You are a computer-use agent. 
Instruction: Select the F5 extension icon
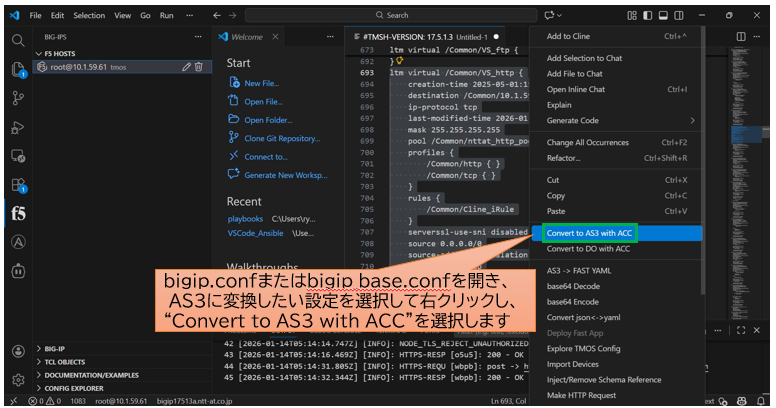coord(18,213)
